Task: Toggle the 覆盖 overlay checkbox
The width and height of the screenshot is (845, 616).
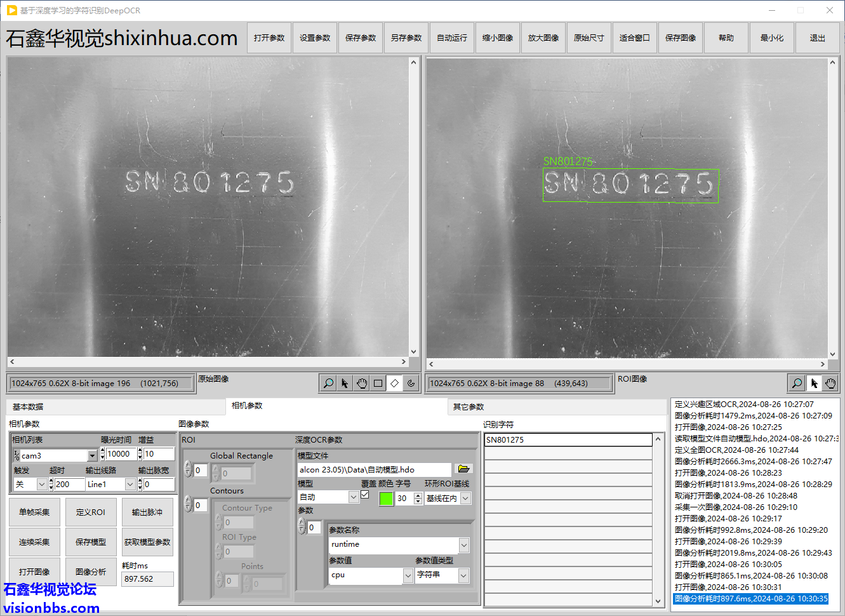Action: (365, 495)
